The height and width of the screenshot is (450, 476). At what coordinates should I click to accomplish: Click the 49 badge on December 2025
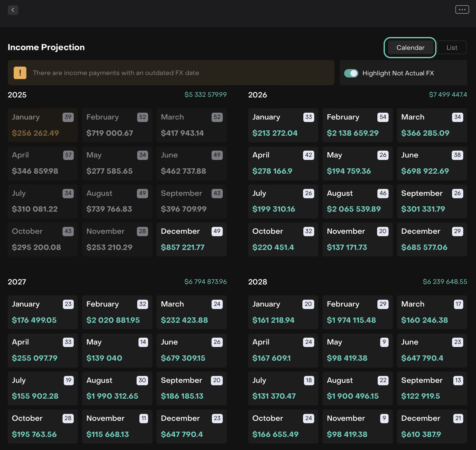(217, 231)
